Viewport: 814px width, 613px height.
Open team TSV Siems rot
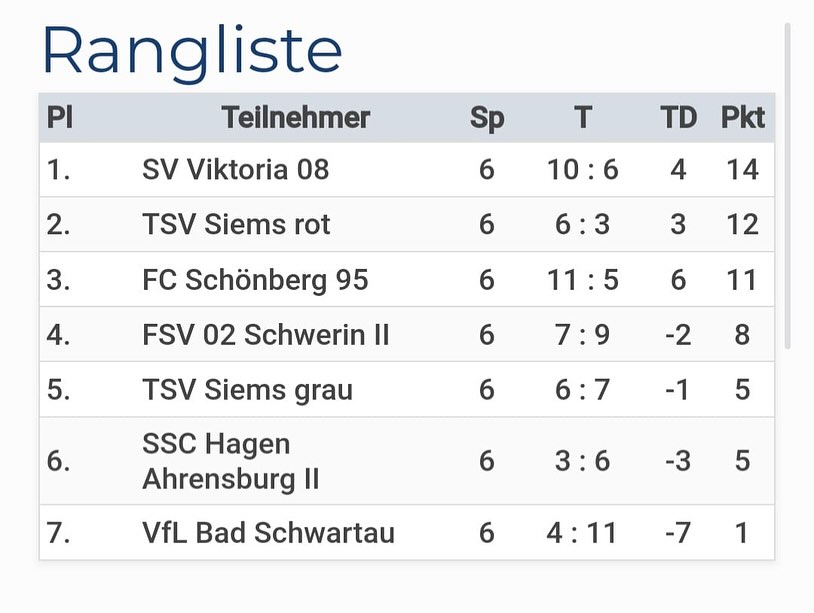(236, 224)
